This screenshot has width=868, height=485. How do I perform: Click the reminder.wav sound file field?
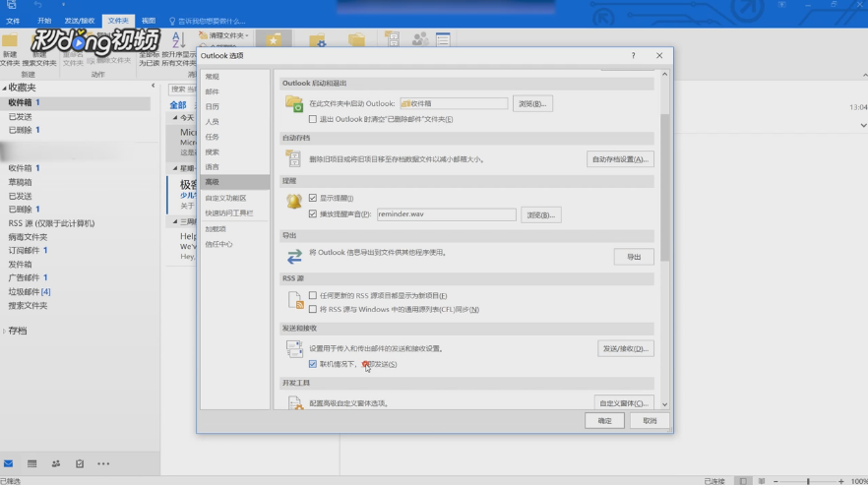point(446,214)
